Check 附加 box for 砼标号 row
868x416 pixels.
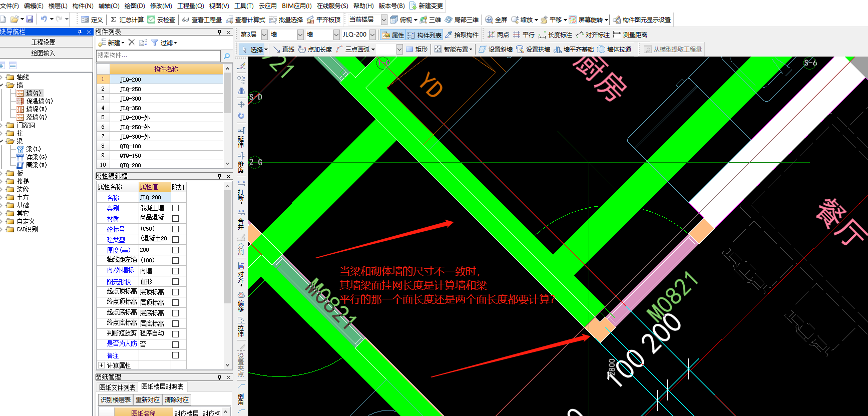175,229
